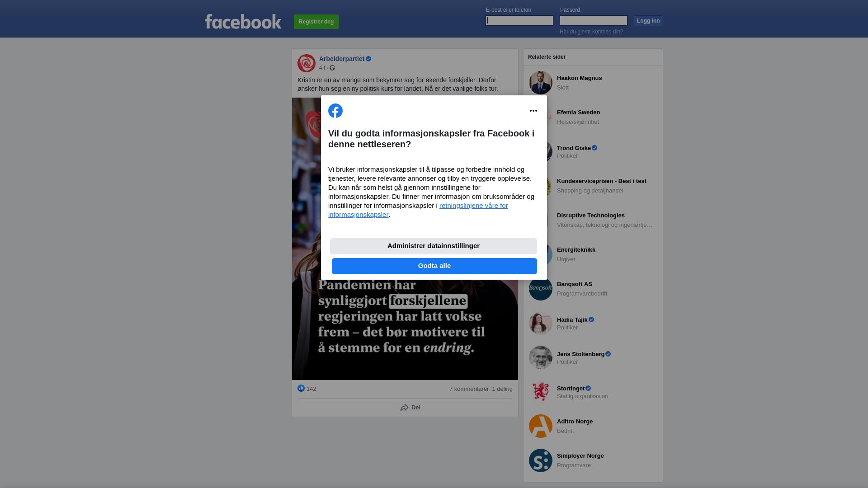
Task: Click the Logg inn button
Action: click(x=648, y=21)
